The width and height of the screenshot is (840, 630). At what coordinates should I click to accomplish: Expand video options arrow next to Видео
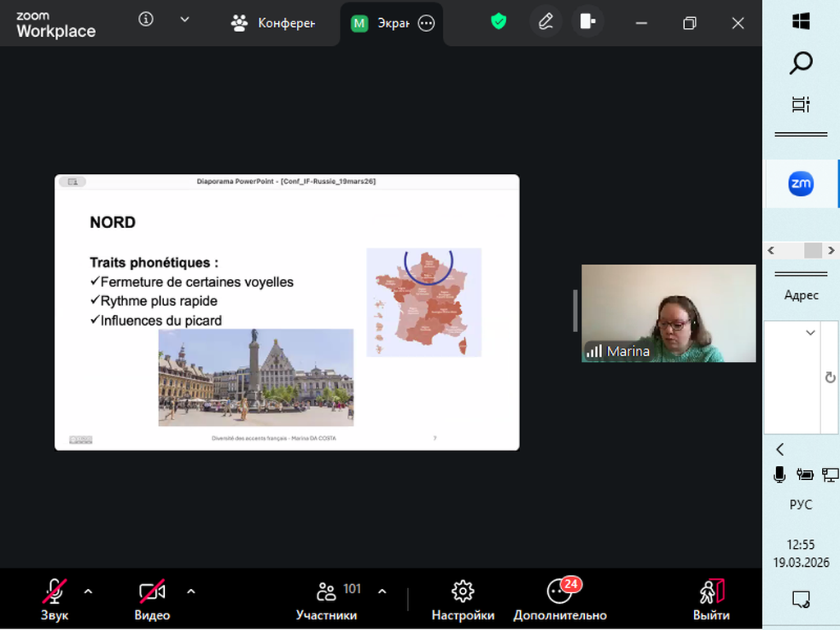(191, 591)
